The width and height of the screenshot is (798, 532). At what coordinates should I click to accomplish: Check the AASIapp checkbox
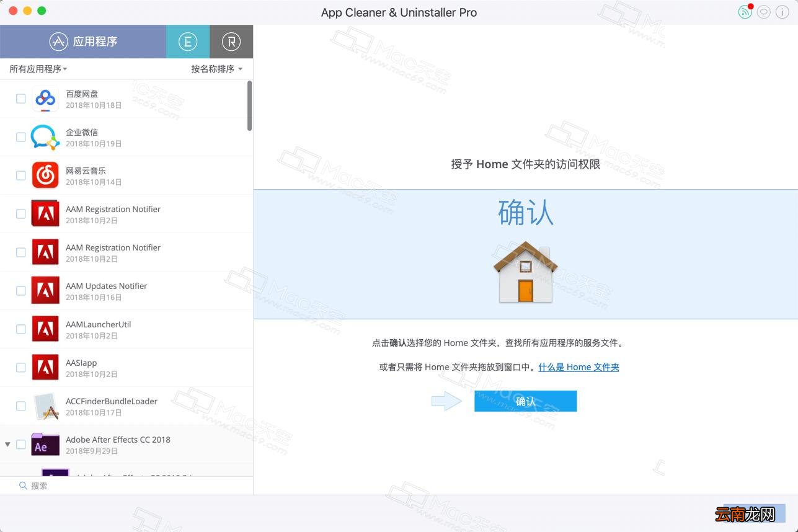[x=20, y=368]
